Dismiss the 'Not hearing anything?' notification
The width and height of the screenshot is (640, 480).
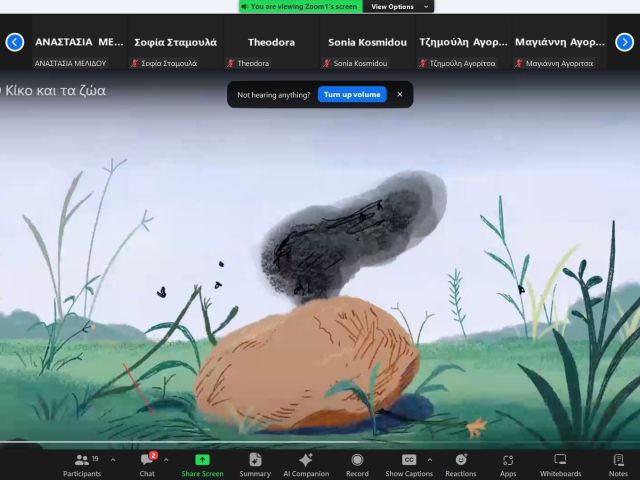tap(400, 94)
